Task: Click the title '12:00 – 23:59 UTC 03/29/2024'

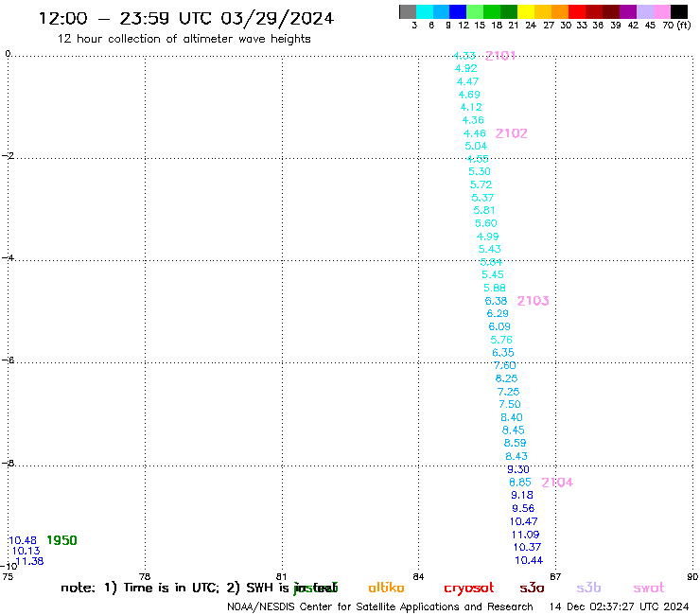Action: pos(186,19)
